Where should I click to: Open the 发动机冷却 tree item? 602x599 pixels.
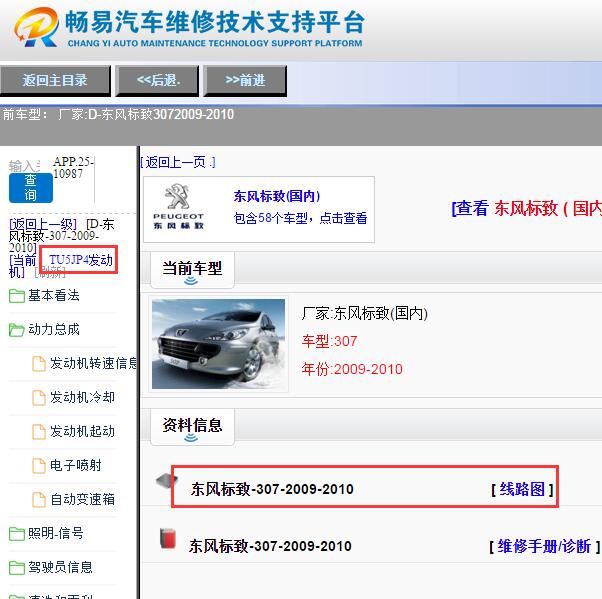pyautogui.click(x=82, y=397)
